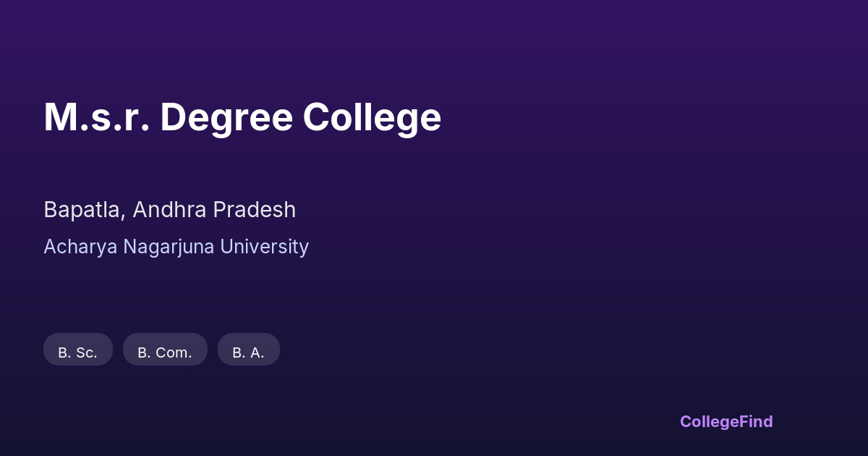Click the "Sc." text inside the first tag
This screenshot has height=456, width=868.
point(86,353)
